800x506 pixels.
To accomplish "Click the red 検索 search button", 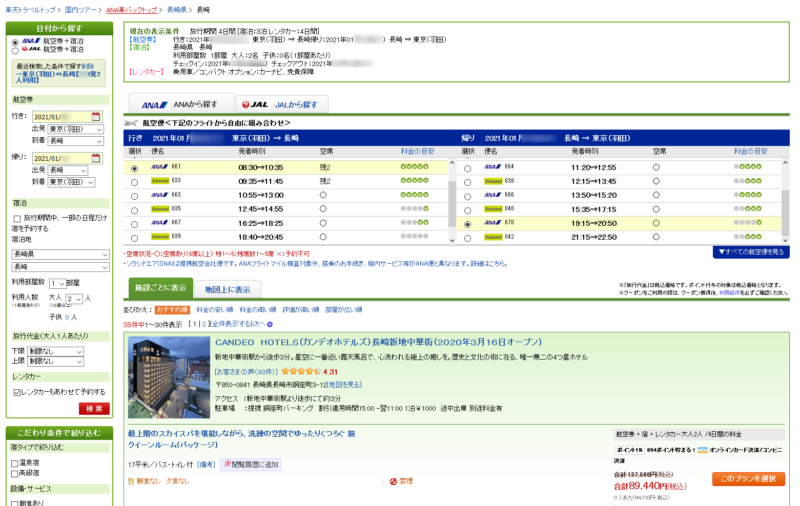I will (x=94, y=409).
